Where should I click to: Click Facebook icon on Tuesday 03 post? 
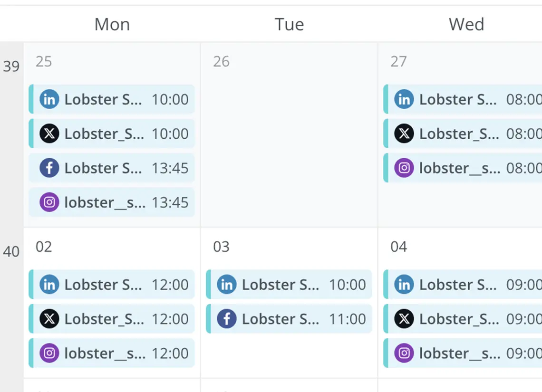click(x=226, y=319)
